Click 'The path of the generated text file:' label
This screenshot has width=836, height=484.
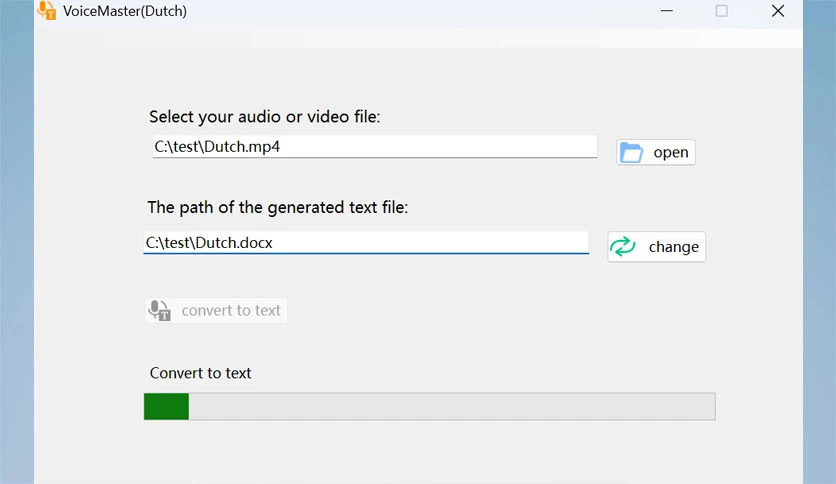click(278, 207)
